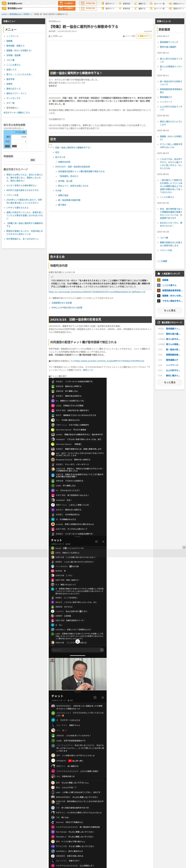The height and width of the screenshot is (868, 186).
Task: Open 歴史年表 menu link
Action: pos(10,79)
